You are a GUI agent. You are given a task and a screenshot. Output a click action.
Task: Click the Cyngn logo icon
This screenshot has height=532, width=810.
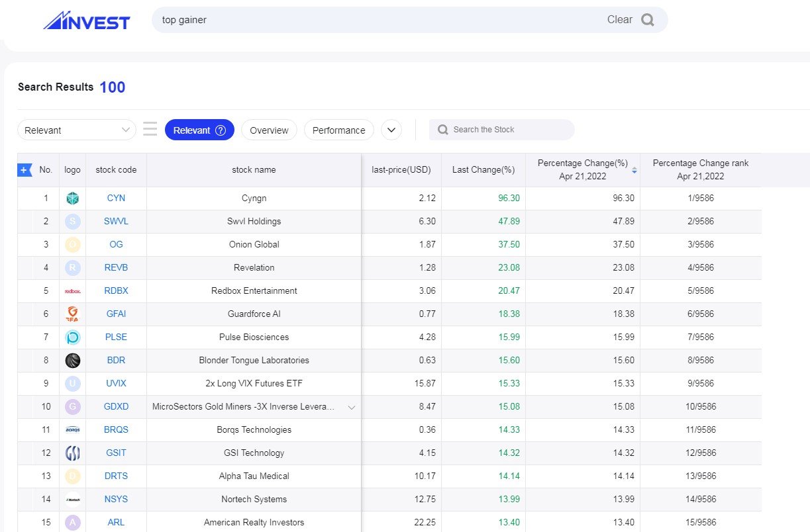[73, 198]
